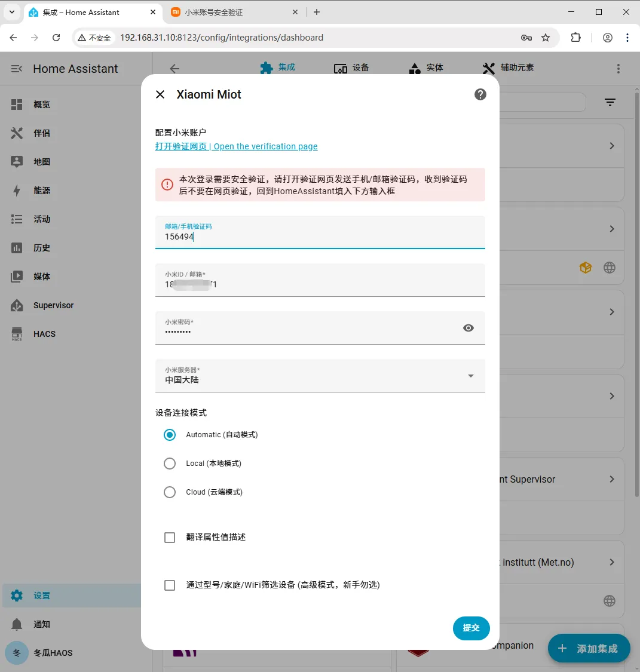Open the Chrome three-dot menu
Viewport: 640px width, 672px height.
pos(627,38)
